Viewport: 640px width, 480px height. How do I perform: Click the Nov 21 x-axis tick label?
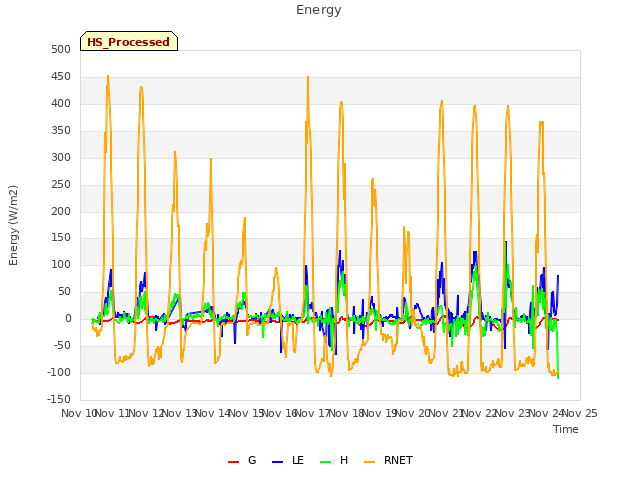click(x=446, y=413)
